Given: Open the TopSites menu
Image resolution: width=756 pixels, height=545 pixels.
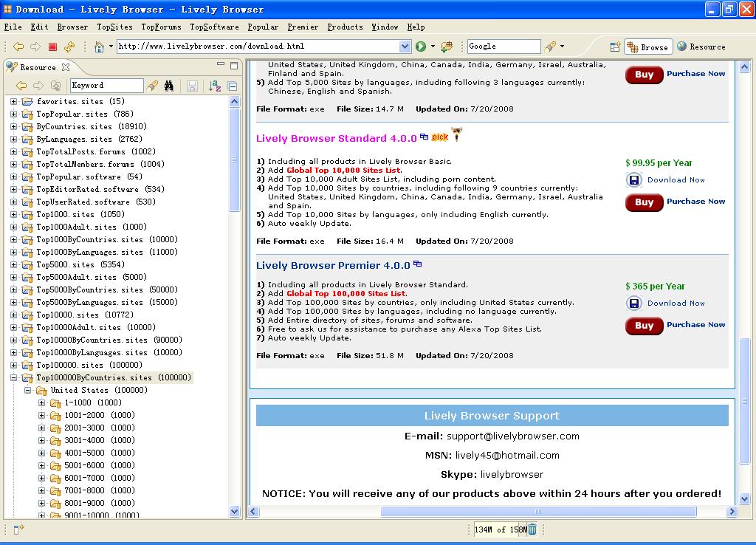Looking at the screenshot, I should pos(114,27).
